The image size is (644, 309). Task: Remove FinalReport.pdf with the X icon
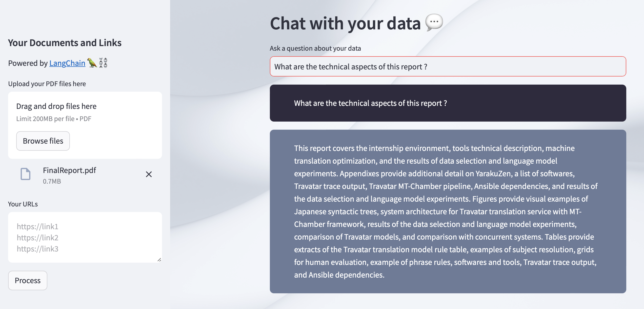tap(149, 174)
